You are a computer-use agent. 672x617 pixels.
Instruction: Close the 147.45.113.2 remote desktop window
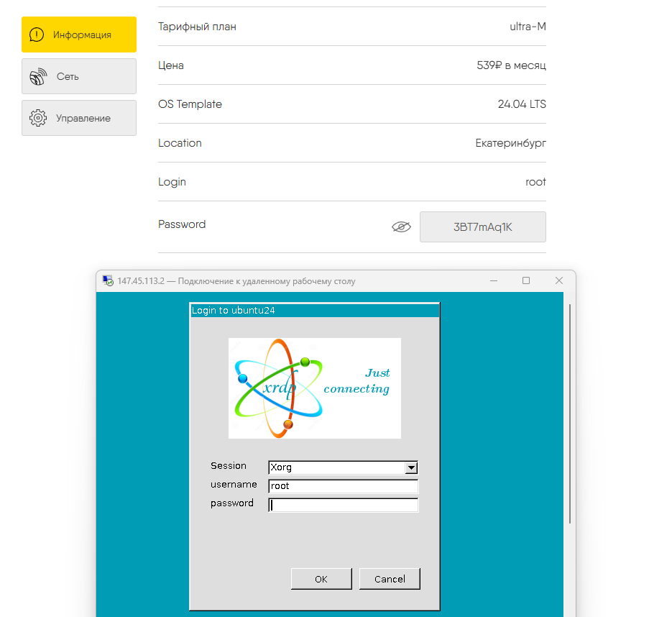click(559, 280)
